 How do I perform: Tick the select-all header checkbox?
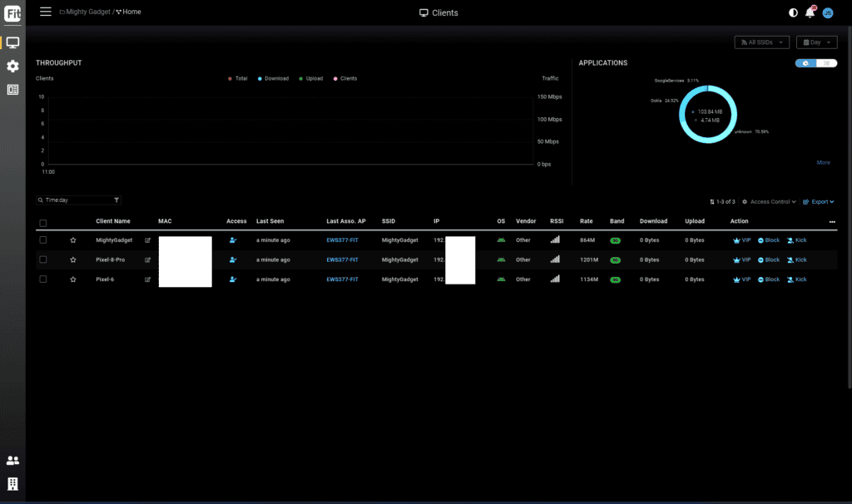(43, 222)
